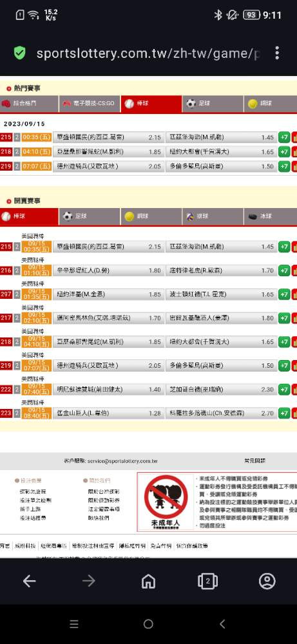
Task: Click game number 223 red badge
Action: [6, 413]
